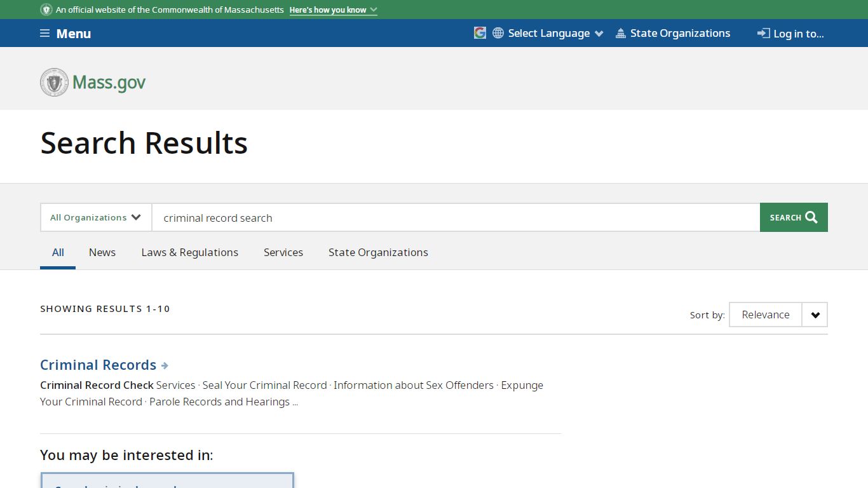868x488 pixels.
Task: Open the Criminal Records result link
Action: (x=98, y=365)
